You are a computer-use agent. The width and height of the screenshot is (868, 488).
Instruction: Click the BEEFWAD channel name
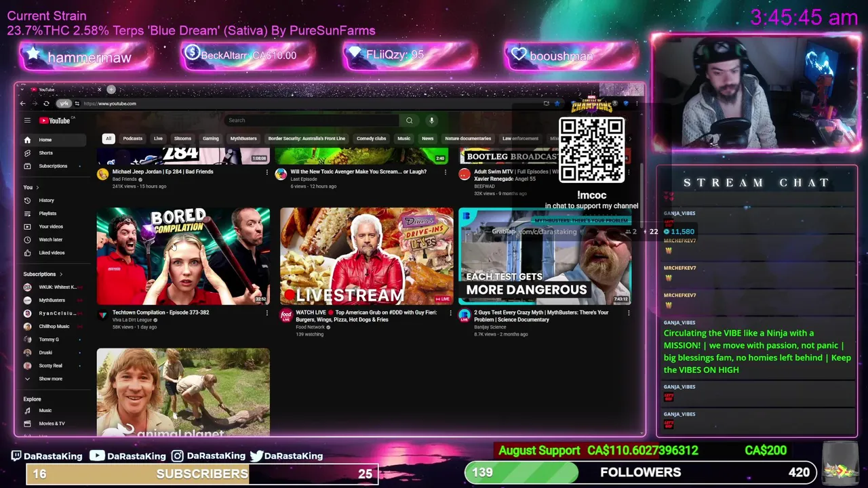484,186
